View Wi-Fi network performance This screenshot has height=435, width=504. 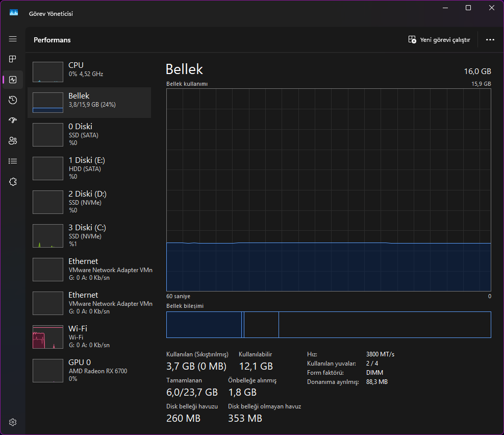[x=89, y=337]
